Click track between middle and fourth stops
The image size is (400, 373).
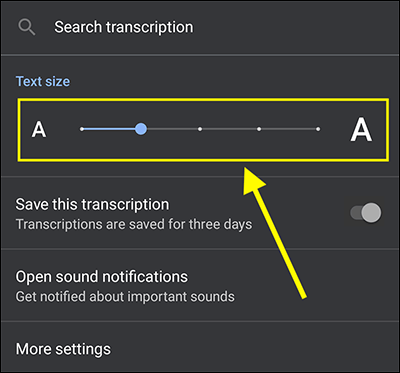tap(229, 129)
